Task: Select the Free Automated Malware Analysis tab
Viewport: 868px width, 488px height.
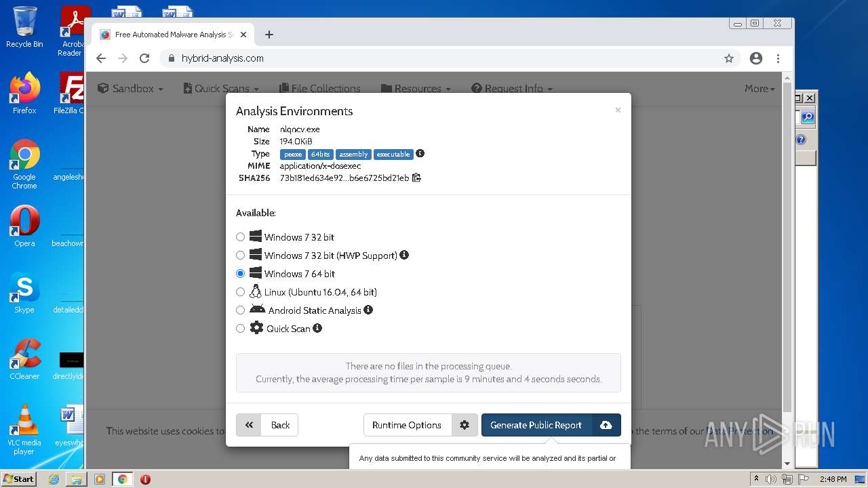Action: (x=173, y=35)
